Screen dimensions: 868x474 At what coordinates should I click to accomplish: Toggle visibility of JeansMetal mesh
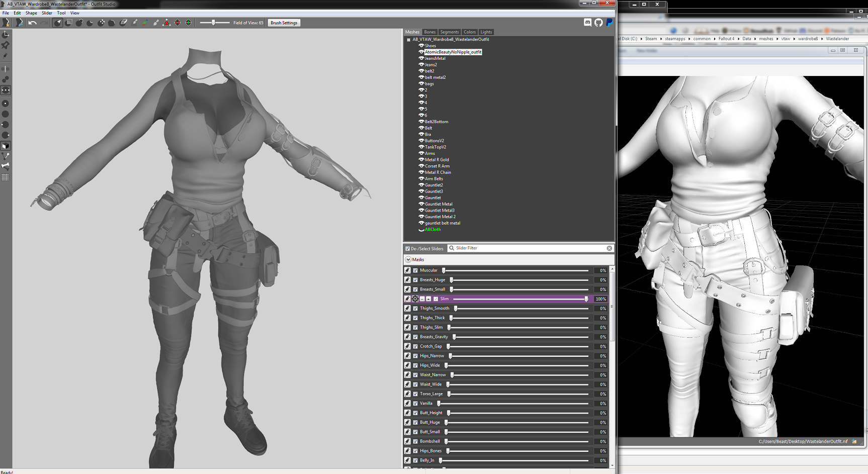point(421,58)
